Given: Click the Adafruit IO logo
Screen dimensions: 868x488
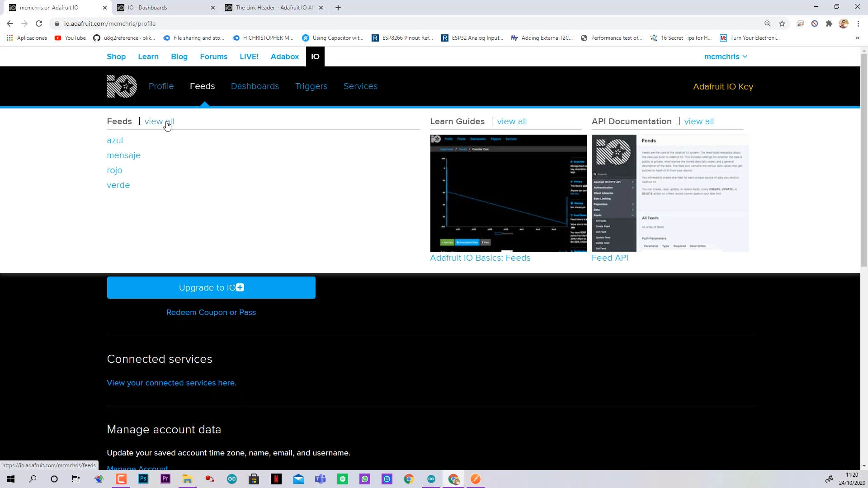Looking at the screenshot, I should [x=122, y=86].
